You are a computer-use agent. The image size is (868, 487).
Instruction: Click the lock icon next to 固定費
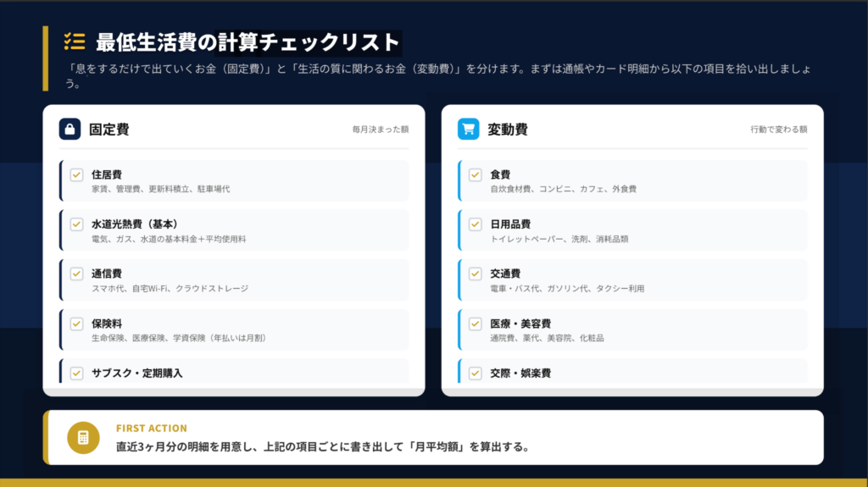[x=70, y=129]
